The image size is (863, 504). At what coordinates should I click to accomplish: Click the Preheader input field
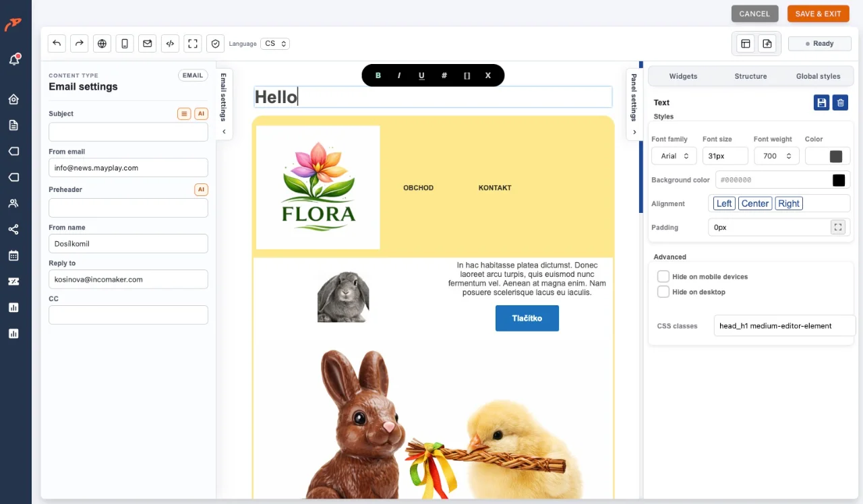128,208
